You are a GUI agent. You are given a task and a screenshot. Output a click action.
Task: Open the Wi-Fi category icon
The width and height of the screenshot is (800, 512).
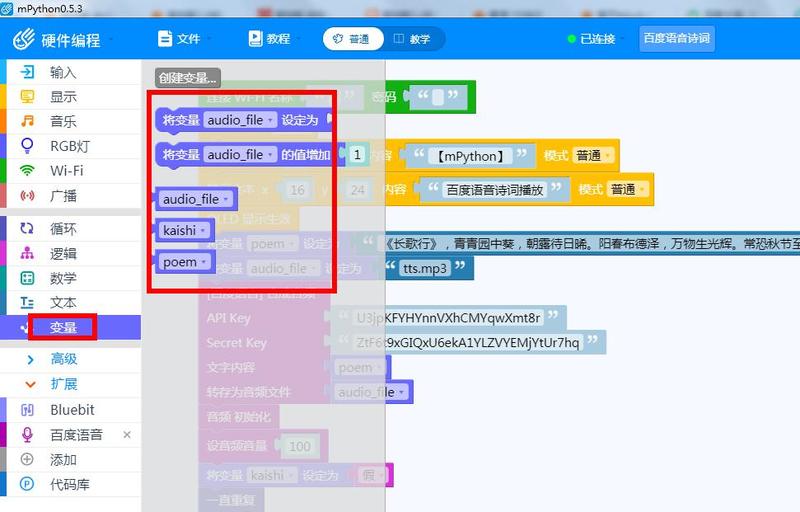point(28,171)
